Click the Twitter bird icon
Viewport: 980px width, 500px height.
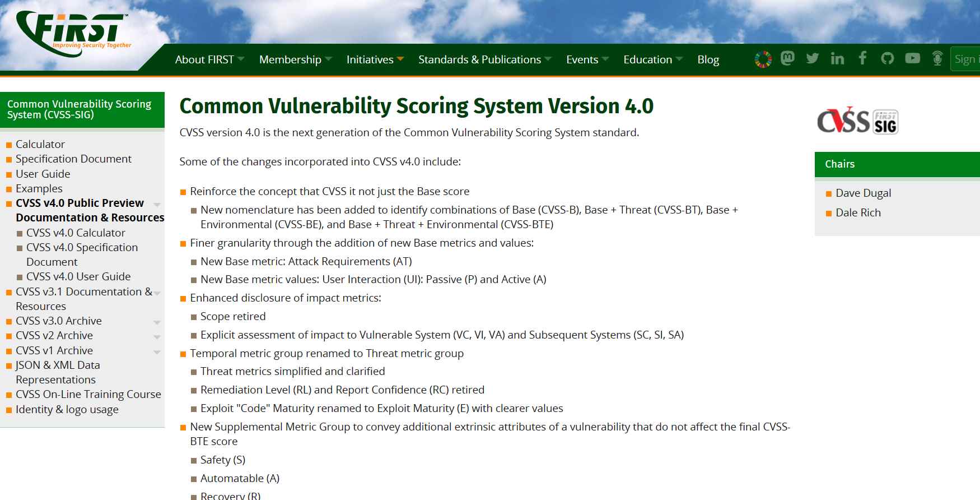812,58
